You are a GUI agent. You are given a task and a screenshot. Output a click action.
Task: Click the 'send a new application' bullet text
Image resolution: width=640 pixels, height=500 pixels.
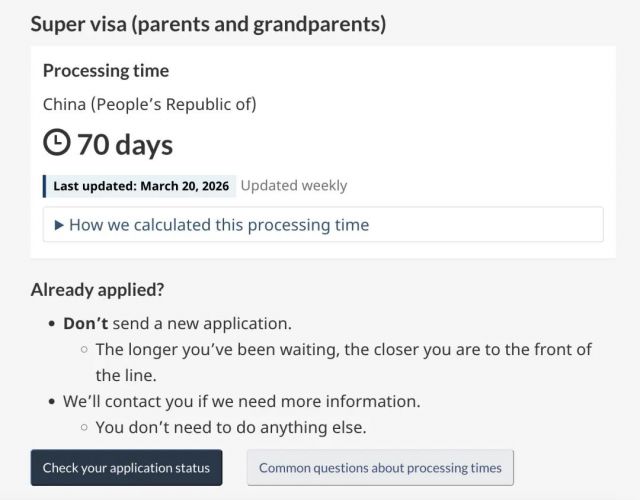pyautogui.click(x=202, y=324)
